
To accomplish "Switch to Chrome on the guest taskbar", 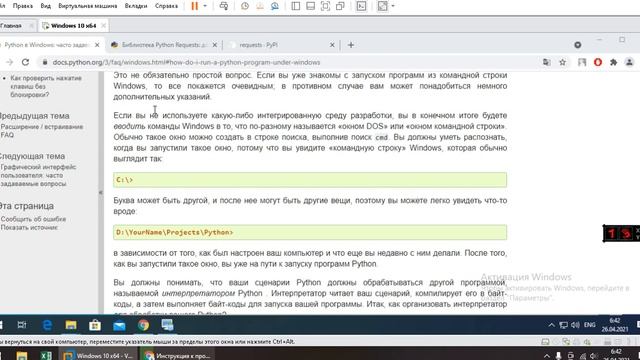I will click(143, 325).
